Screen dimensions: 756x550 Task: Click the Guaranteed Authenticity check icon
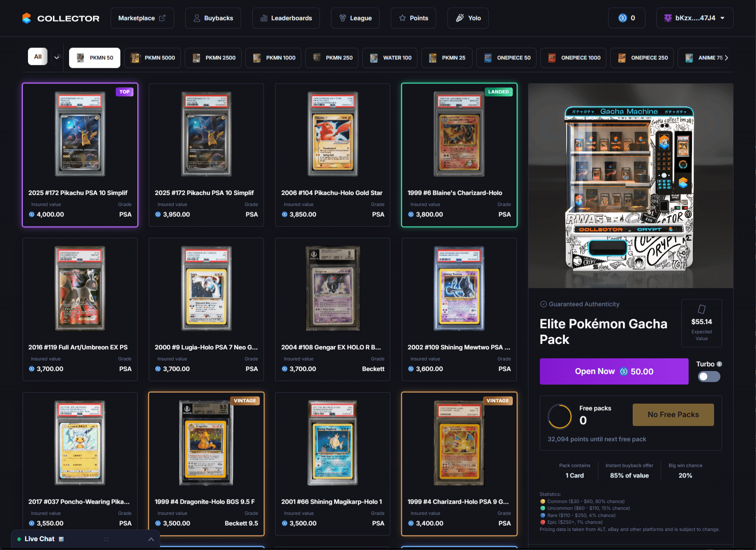click(x=543, y=304)
